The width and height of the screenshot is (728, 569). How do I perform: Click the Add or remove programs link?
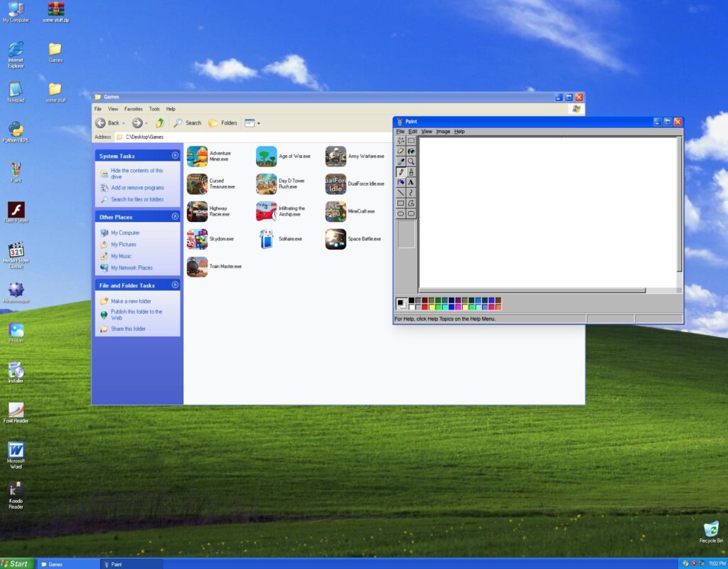[137, 188]
